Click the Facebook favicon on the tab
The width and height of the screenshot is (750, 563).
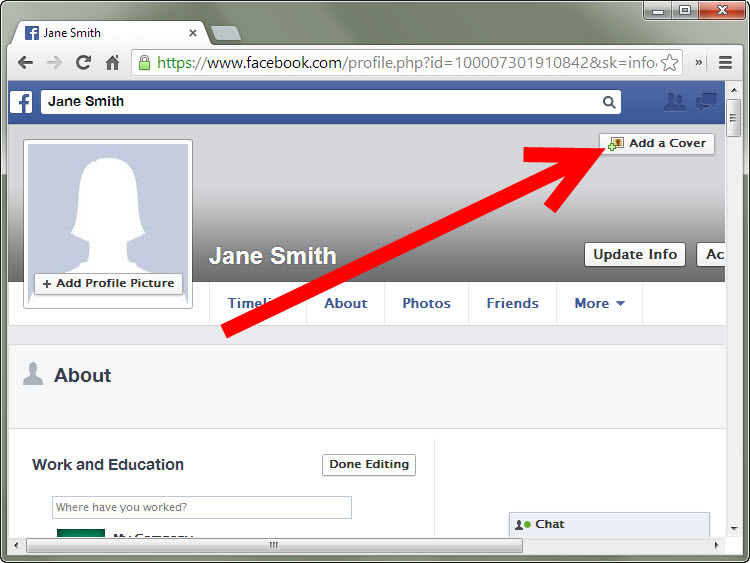click(32, 33)
